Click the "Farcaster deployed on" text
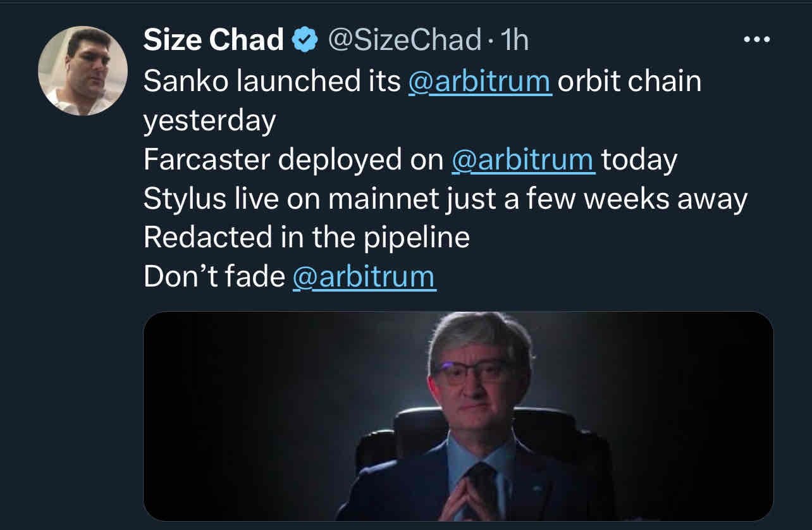The image size is (812, 530). (293, 160)
